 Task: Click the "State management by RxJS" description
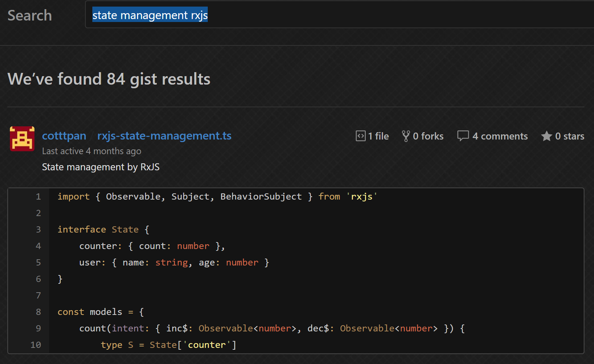(x=101, y=167)
